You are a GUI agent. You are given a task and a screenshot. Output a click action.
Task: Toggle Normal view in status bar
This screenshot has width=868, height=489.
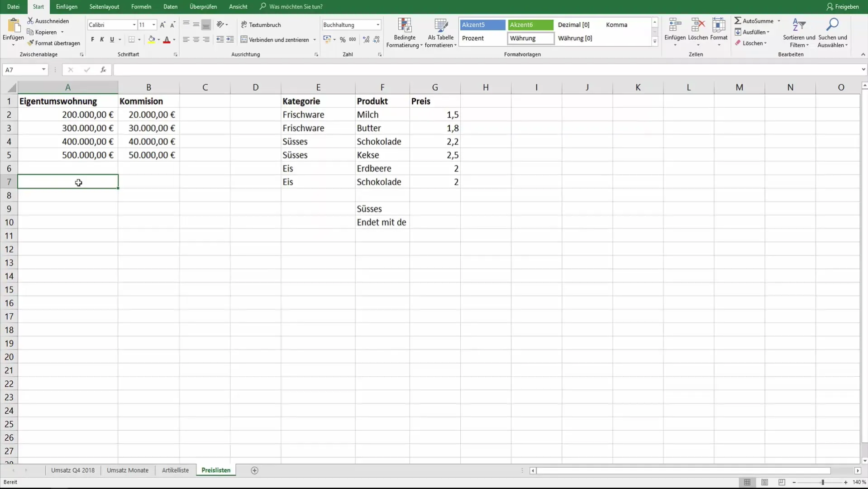pyautogui.click(x=747, y=482)
